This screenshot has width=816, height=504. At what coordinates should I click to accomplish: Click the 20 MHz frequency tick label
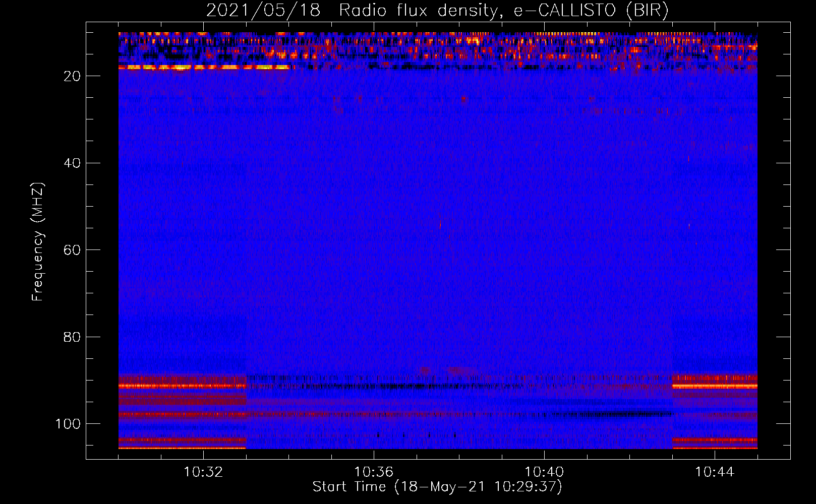[x=72, y=76]
